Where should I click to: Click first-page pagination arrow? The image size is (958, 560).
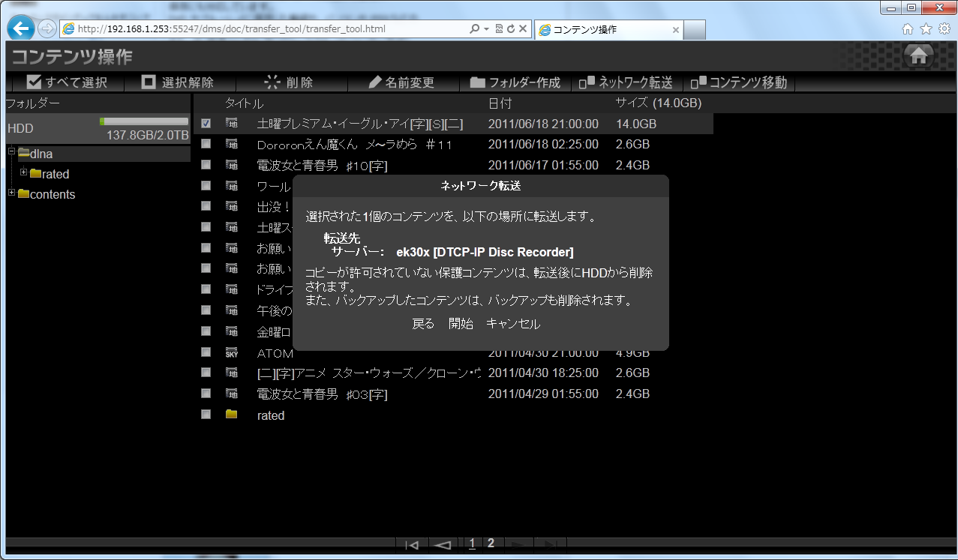coord(411,545)
